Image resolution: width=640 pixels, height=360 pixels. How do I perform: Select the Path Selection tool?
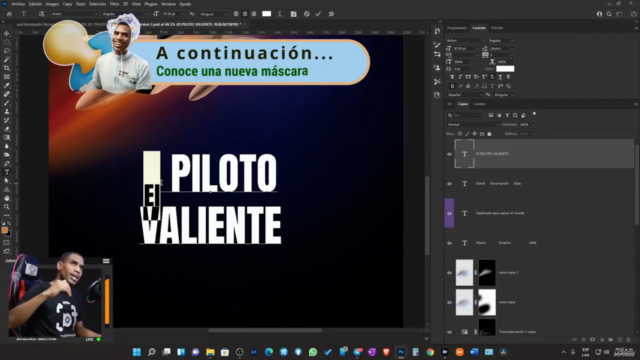click(7, 181)
